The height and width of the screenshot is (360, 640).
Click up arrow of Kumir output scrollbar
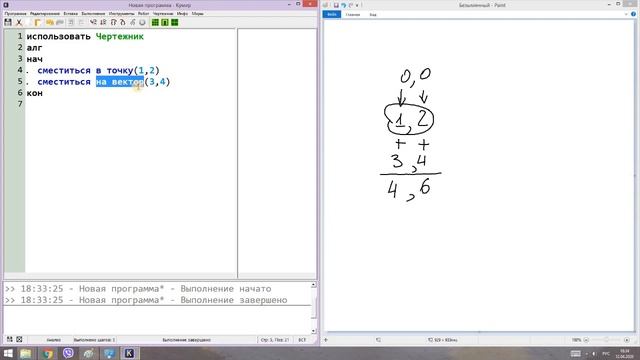(313, 285)
